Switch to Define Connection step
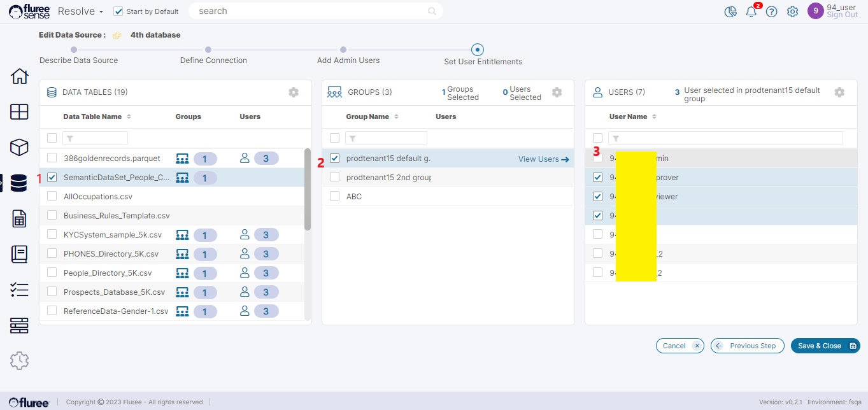868x410 pixels. (x=208, y=50)
